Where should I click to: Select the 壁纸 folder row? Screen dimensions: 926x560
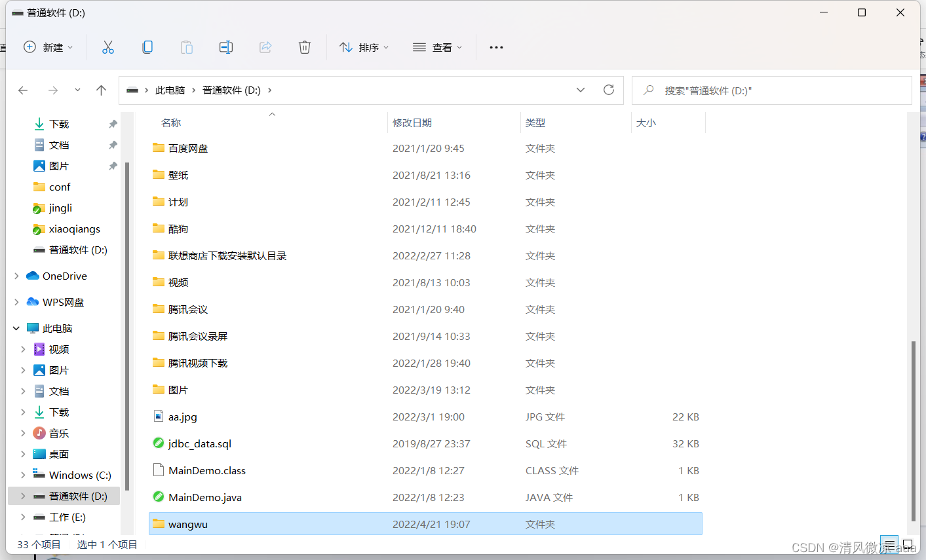pyautogui.click(x=425, y=175)
